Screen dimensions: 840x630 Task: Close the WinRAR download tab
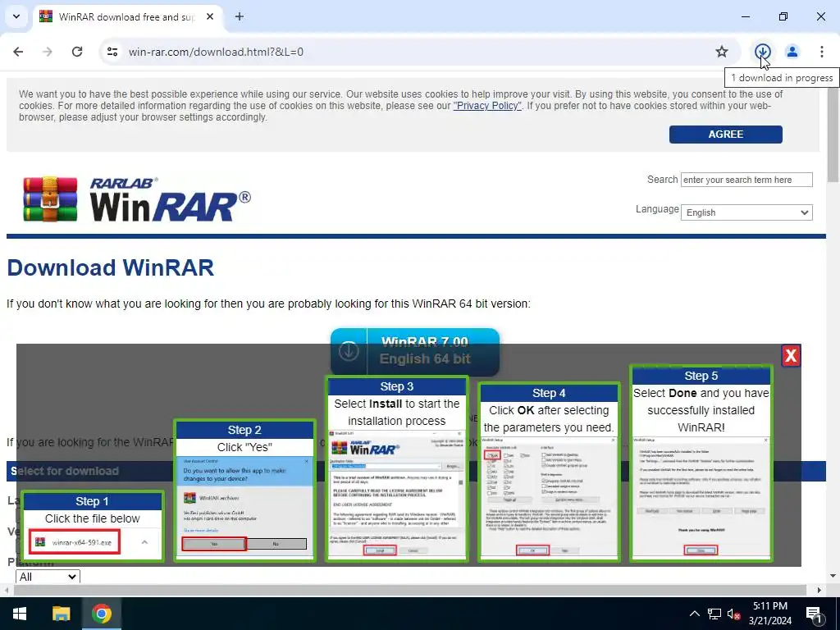click(210, 16)
